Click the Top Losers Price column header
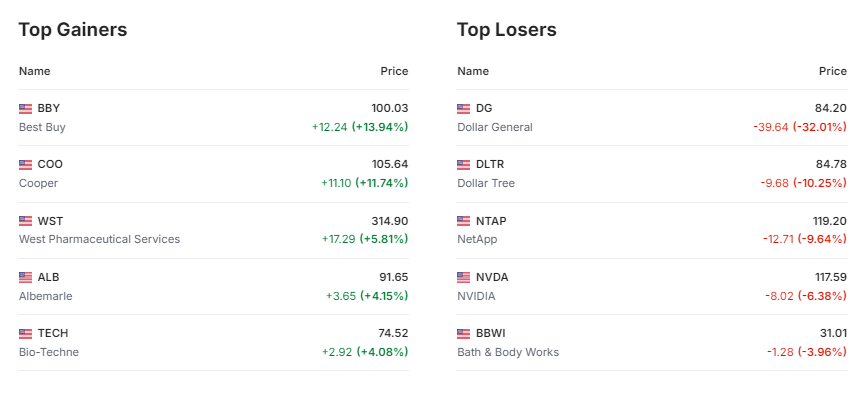858x407 pixels. coord(832,71)
